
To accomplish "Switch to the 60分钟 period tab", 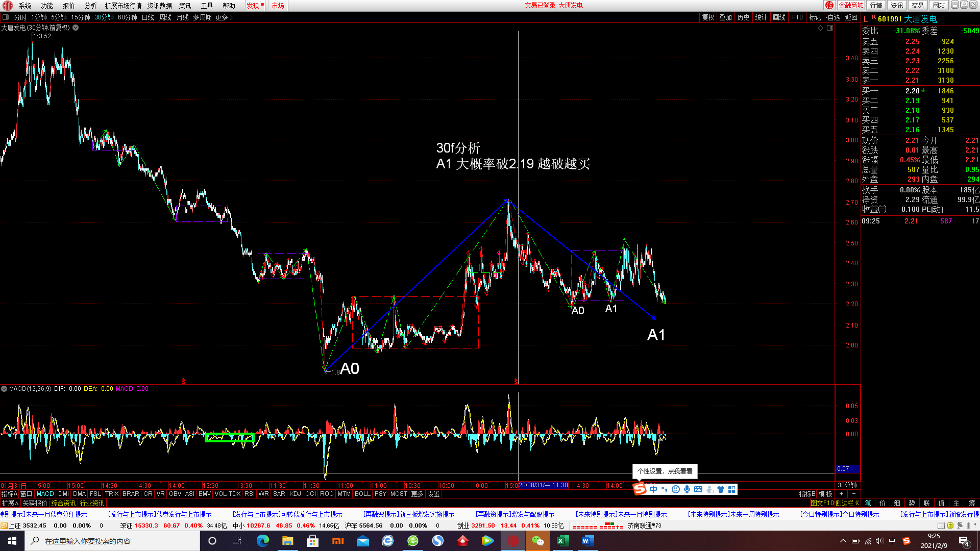I will pos(127,17).
